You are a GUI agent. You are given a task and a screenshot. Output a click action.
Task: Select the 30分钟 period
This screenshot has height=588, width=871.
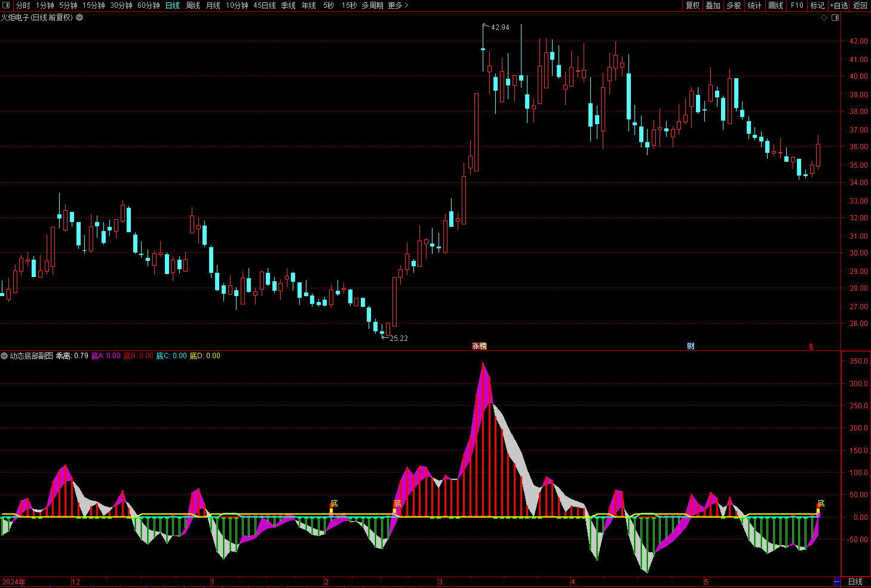121,5
